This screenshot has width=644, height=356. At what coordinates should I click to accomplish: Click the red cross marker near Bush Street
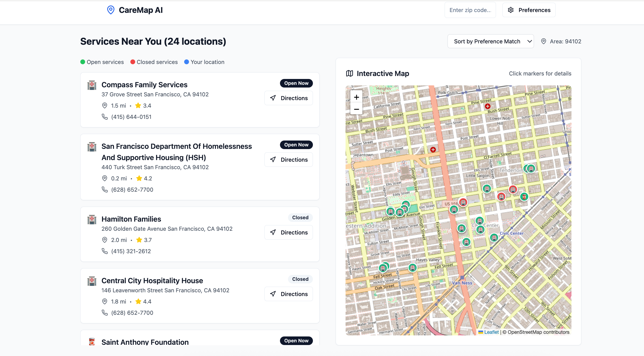[488, 106]
